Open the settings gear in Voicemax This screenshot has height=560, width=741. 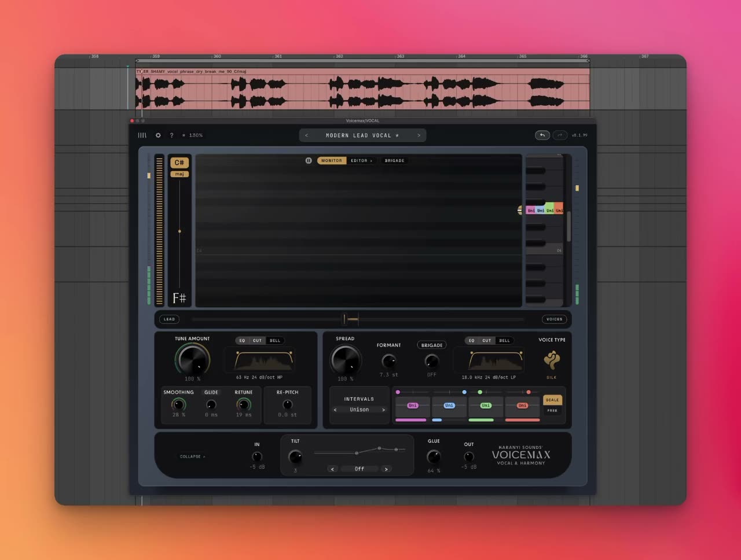(158, 135)
